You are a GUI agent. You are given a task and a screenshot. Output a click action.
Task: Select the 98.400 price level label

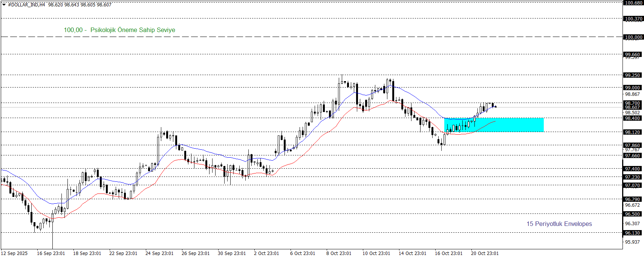point(632,118)
